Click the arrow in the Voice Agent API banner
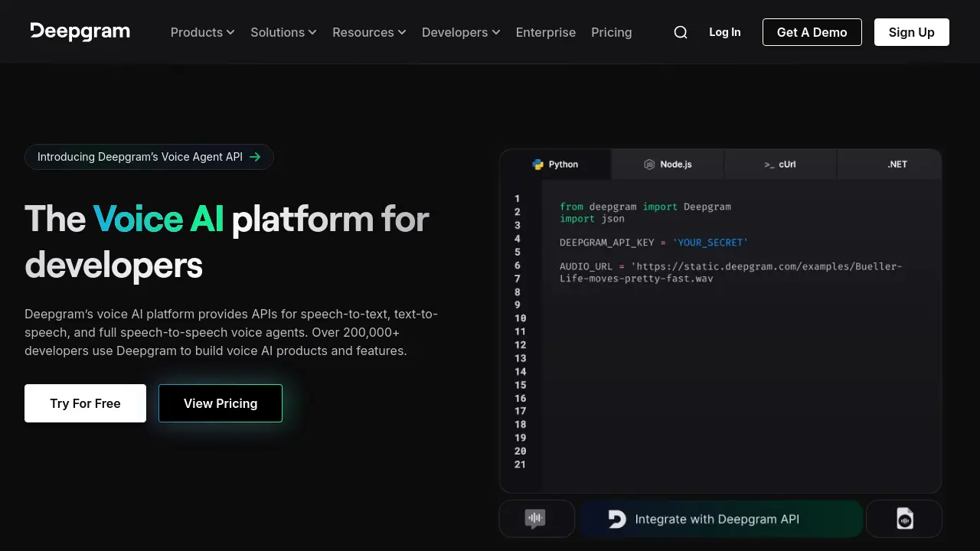The image size is (980, 551). pos(256,157)
